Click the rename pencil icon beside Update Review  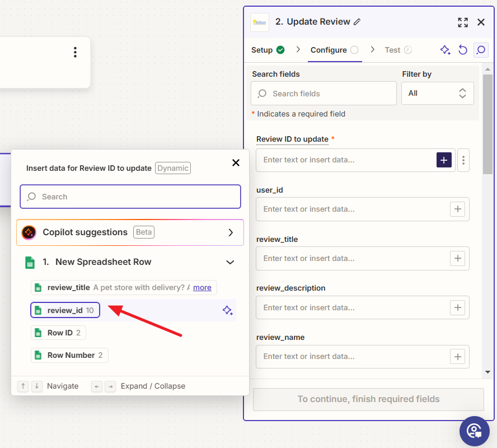(357, 22)
